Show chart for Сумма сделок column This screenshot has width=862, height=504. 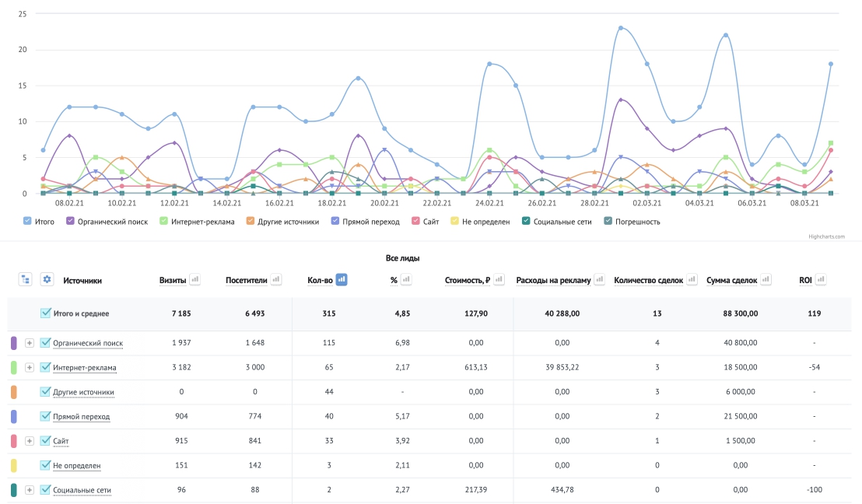pyautogui.click(x=766, y=280)
